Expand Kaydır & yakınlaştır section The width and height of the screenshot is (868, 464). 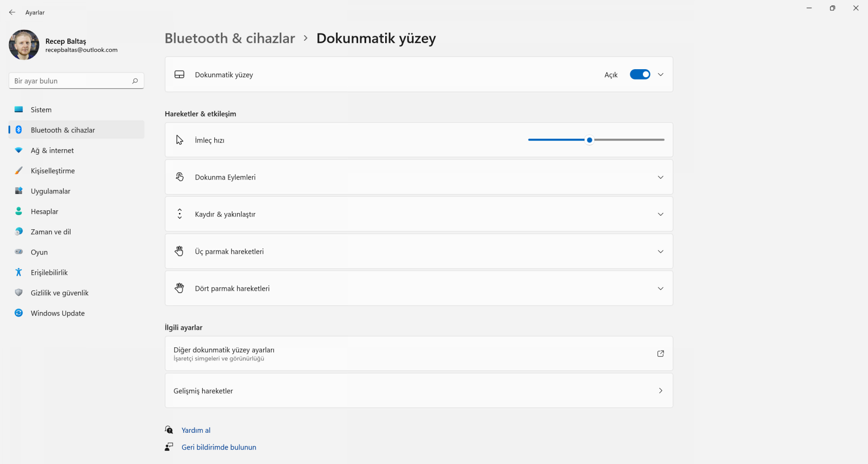[x=660, y=214]
